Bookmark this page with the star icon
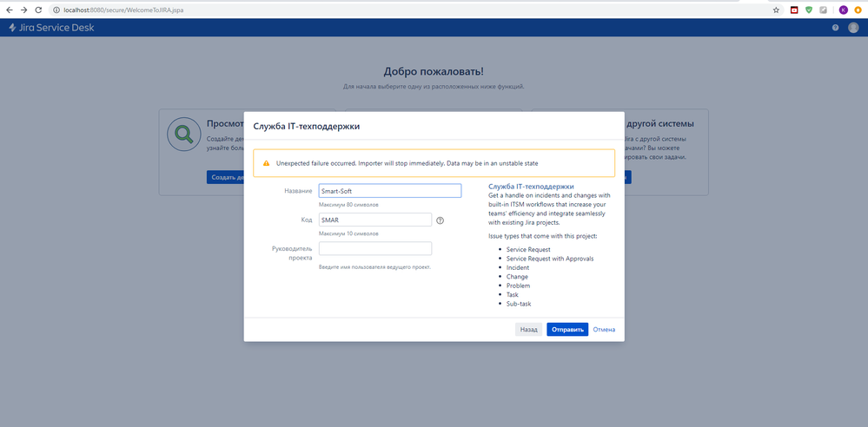The image size is (868, 427). coord(776,10)
